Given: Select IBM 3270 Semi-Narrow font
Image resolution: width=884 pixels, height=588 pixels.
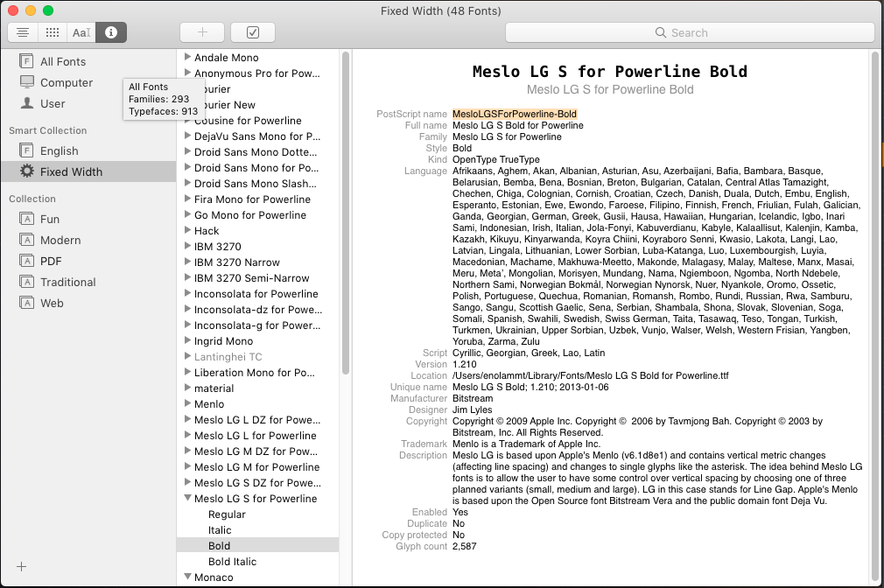Looking at the screenshot, I should click(251, 278).
